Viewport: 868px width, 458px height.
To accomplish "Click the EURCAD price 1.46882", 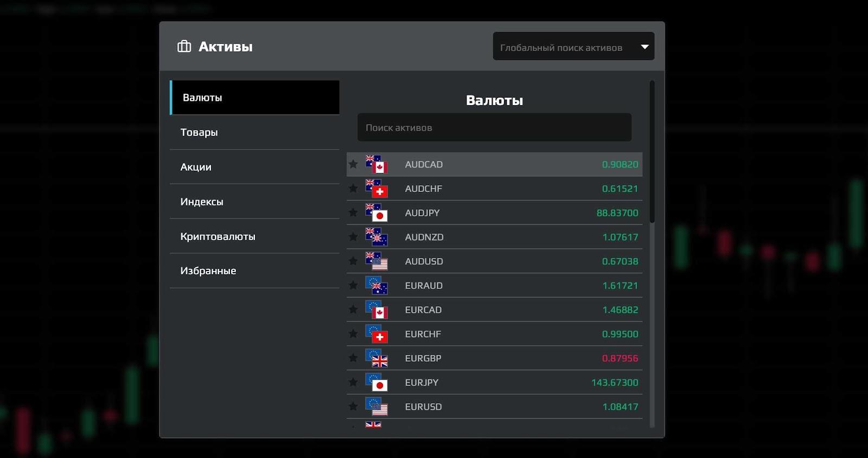I will point(620,309).
